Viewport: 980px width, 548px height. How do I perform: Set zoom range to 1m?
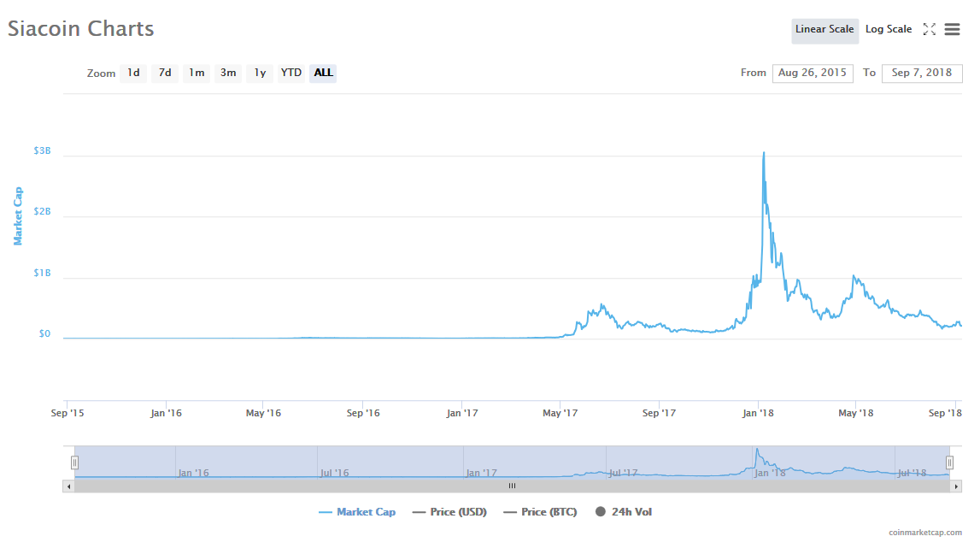[197, 73]
